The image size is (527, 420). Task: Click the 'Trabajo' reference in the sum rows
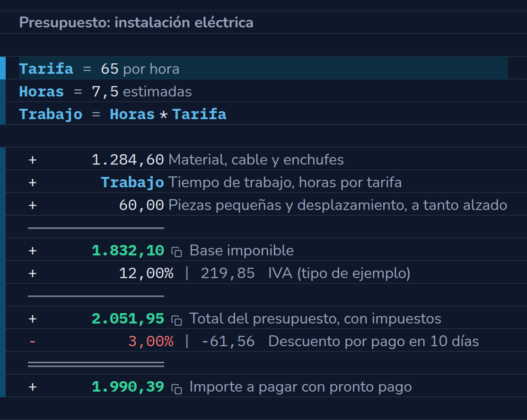[x=132, y=183]
